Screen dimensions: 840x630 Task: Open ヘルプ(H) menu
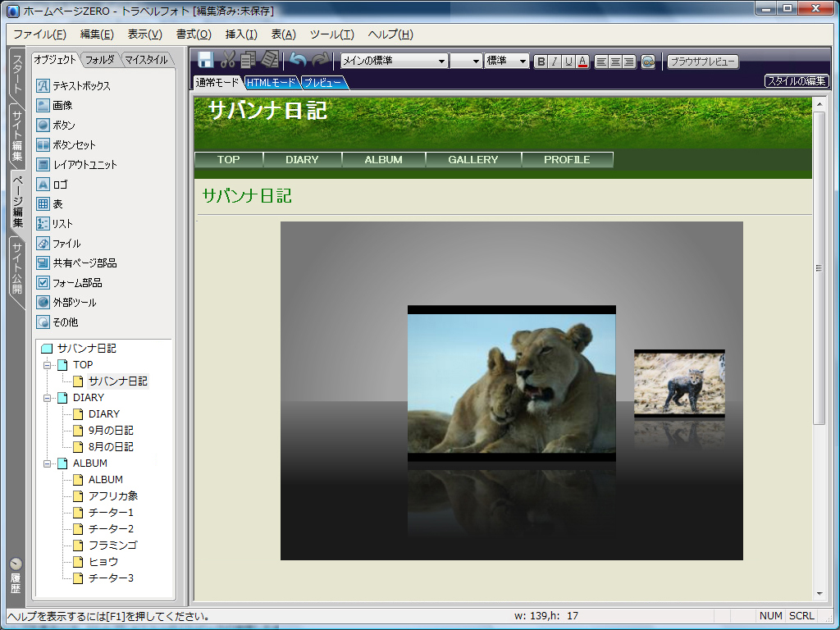point(390,34)
